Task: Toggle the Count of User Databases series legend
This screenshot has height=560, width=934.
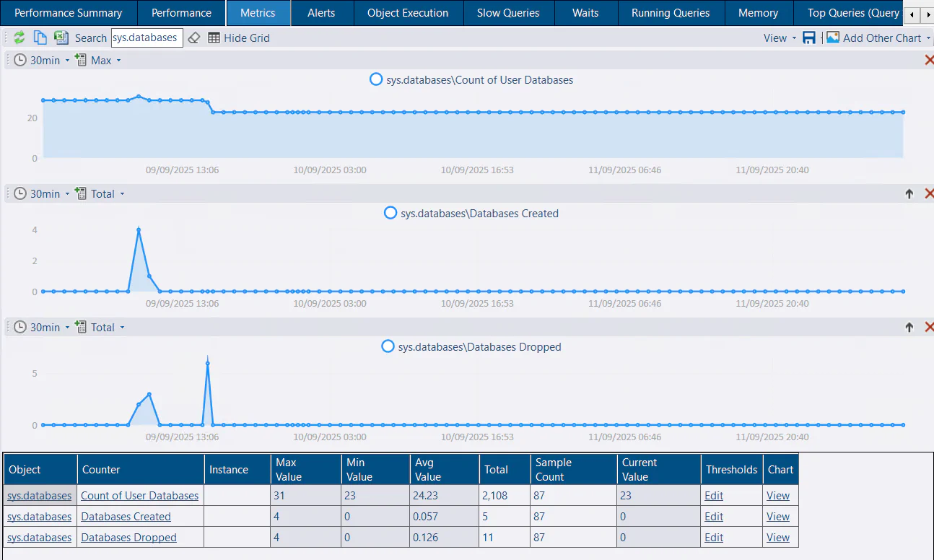Action: pyautogui.click(x=375, y=79)
